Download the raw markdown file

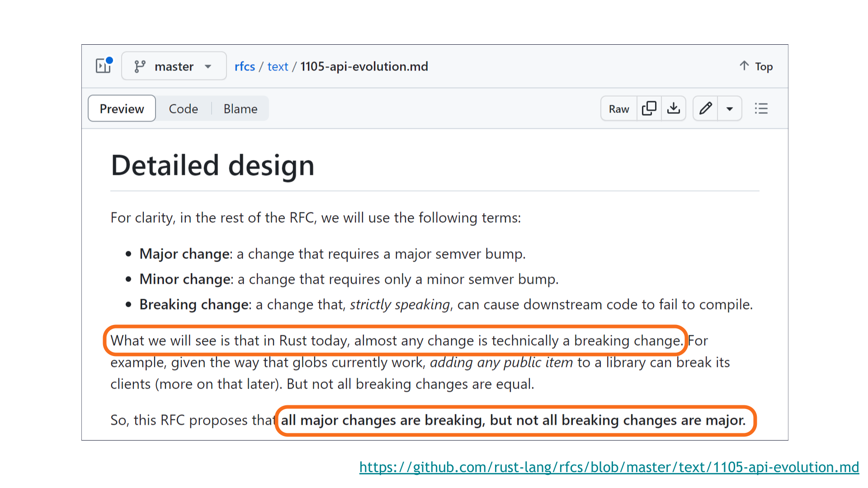674,108
